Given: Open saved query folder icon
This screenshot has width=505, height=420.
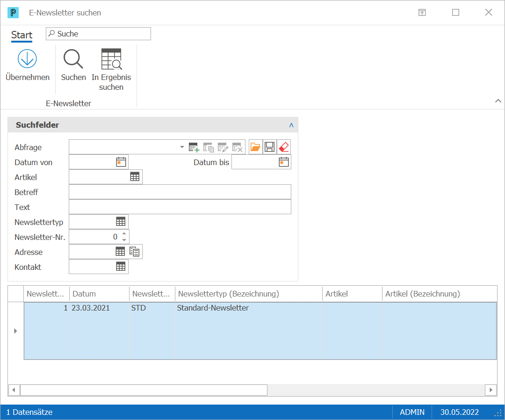Looking at the screenshot, I should click(255, 147).
